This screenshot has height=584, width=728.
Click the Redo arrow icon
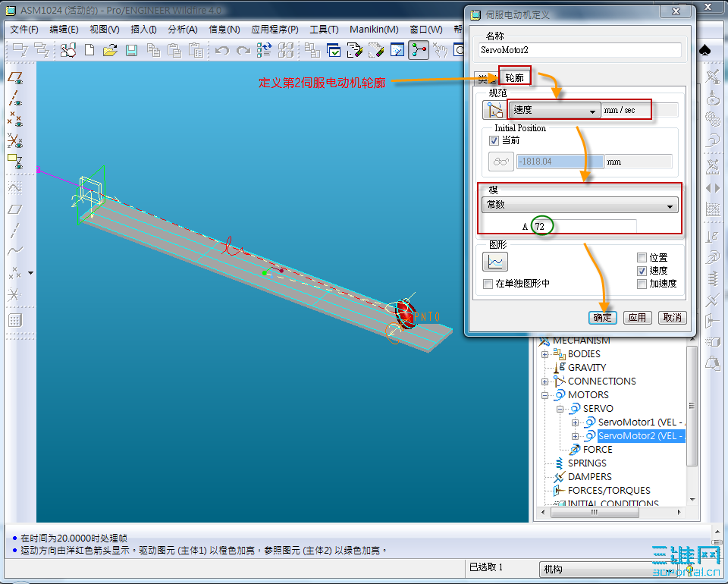(x=243, y=49)
